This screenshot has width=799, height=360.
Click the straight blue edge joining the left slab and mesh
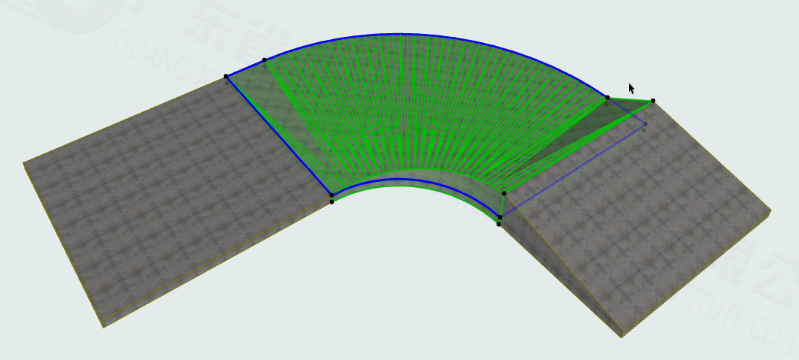point(279,135)
